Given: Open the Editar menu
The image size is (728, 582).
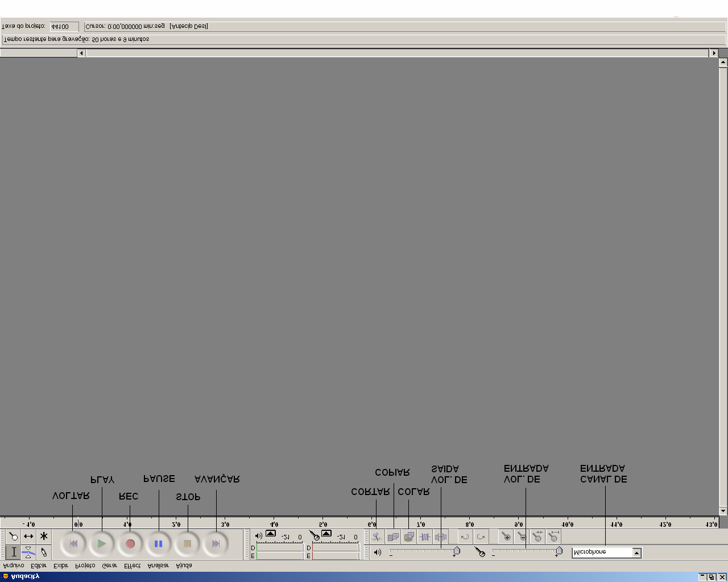Looking at the screenshot, I should click(39, 566).
